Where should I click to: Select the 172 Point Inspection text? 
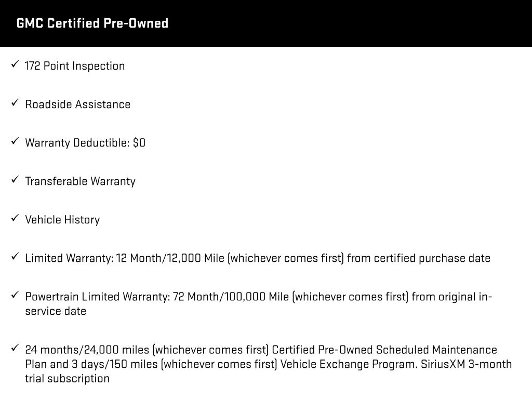[75, 66]
